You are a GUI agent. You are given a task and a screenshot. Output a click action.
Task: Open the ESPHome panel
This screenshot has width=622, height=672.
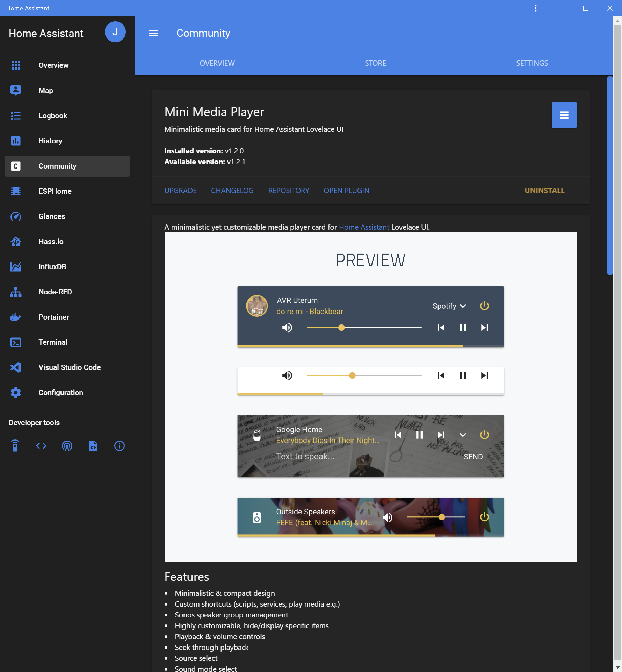tap(67, 191)
